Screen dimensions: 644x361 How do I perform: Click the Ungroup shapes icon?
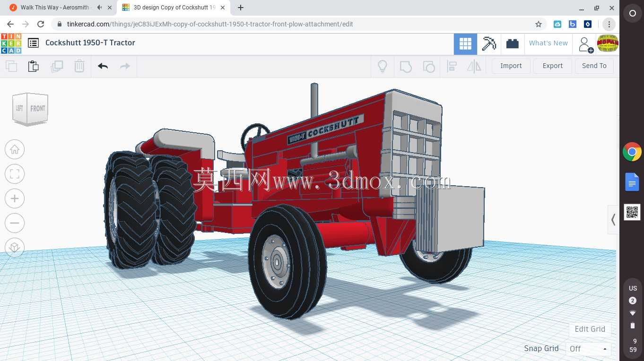tap(428, 66)
